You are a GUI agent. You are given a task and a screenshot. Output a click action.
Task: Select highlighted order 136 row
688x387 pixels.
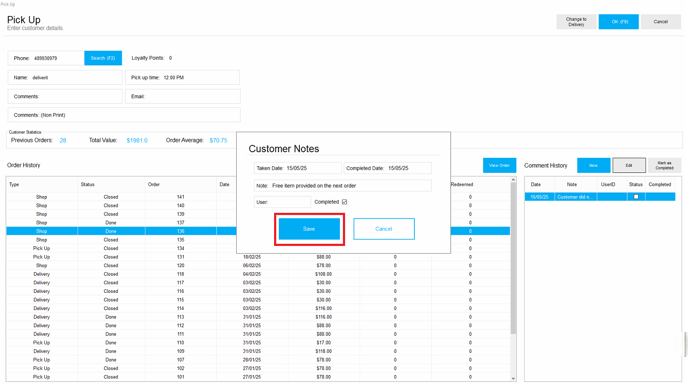258,231
